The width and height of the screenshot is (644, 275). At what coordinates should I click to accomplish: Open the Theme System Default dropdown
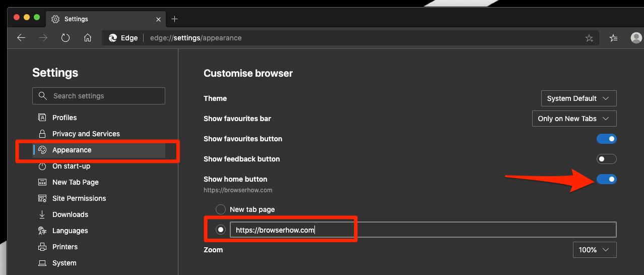point(578,98)
